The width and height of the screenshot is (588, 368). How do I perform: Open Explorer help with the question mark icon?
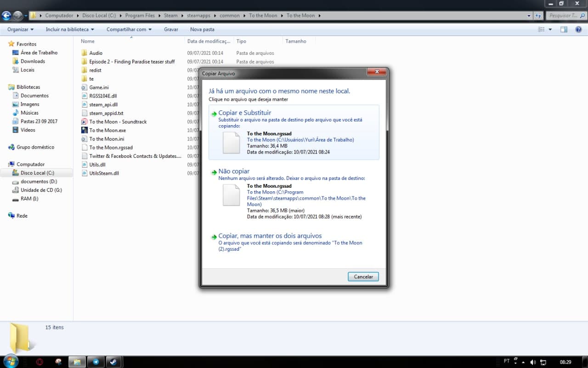click(x=578, y=29)
